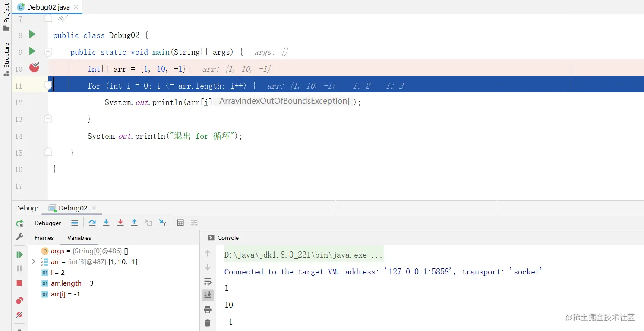
Task: Open the Structure tool window
Action: pyautogui.click(x=6, y=60)
